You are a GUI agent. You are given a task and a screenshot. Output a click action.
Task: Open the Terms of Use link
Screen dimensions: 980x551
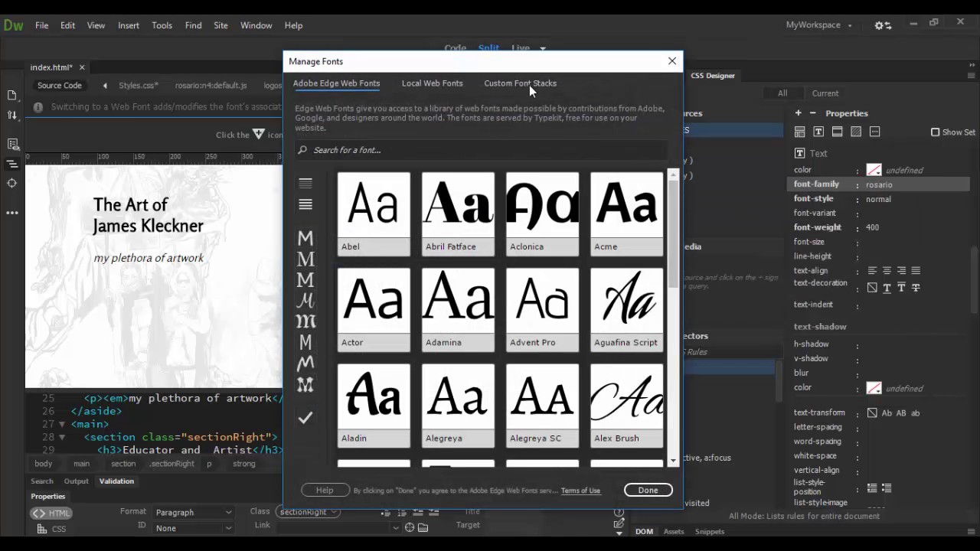(580, 491)
